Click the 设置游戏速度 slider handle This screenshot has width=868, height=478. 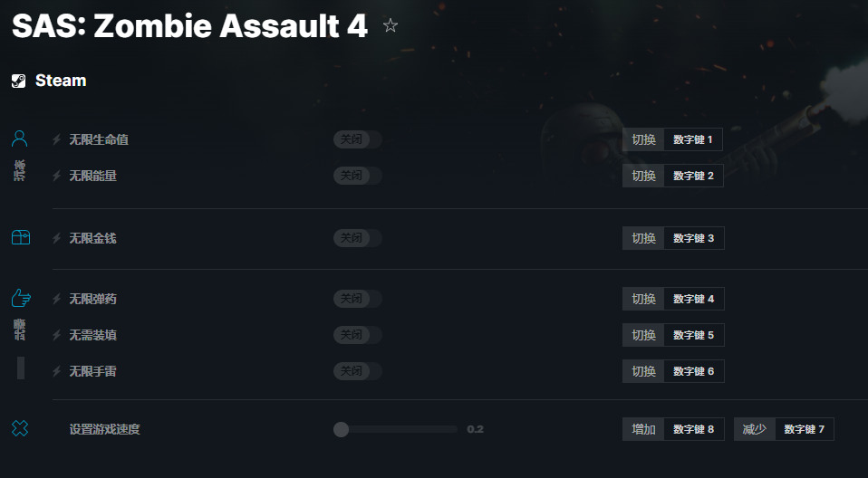[341, 429]
